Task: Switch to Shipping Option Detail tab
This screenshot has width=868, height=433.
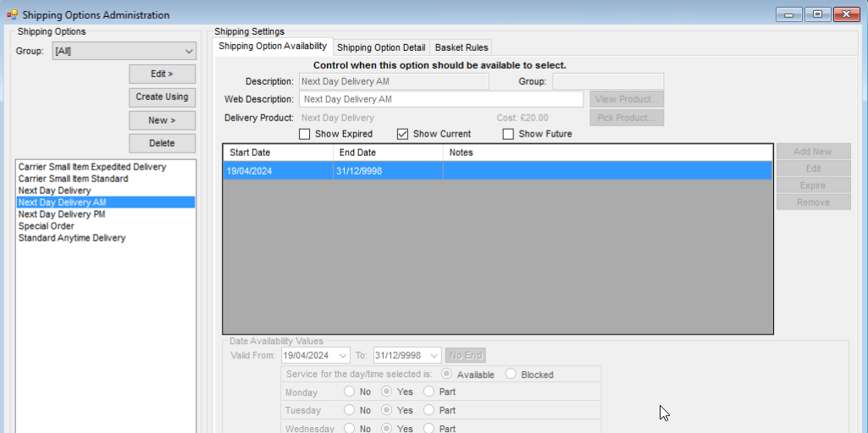Action: click(381, 47)
